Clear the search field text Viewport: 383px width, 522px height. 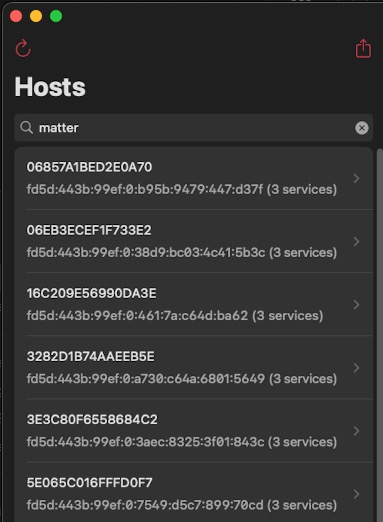(362, 128)
